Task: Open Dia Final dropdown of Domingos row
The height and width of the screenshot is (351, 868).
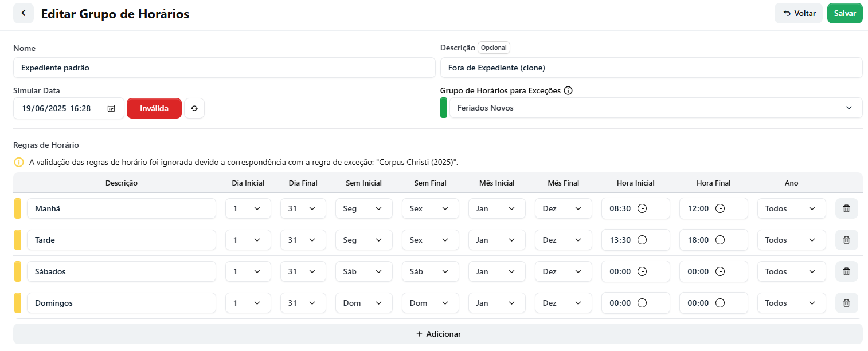Action: 303,303
